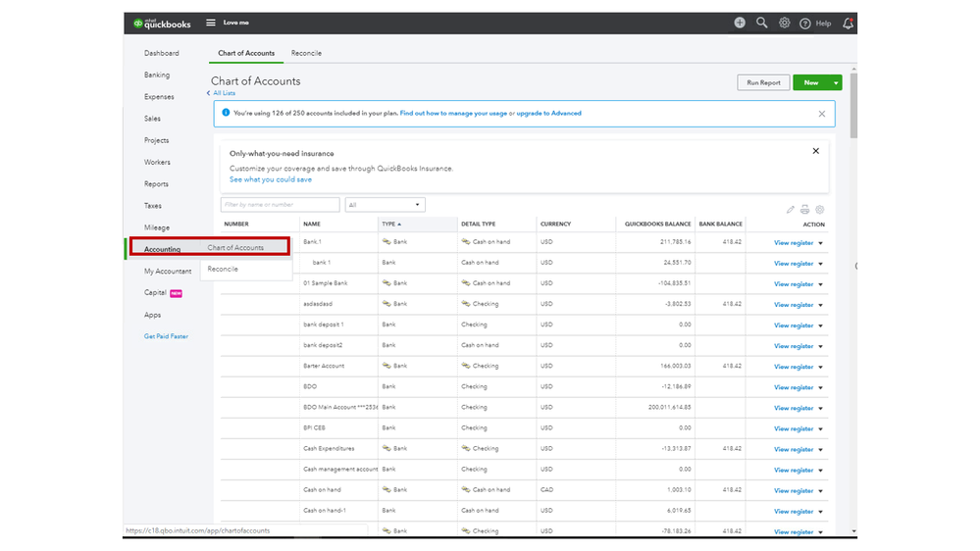Click the print icon above table
Screen dimensions: 980x551
point(804,209)
